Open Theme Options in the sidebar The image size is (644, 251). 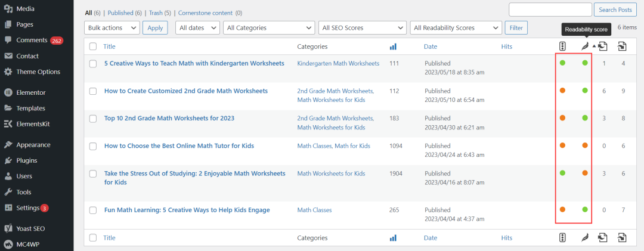coord(38,72)
